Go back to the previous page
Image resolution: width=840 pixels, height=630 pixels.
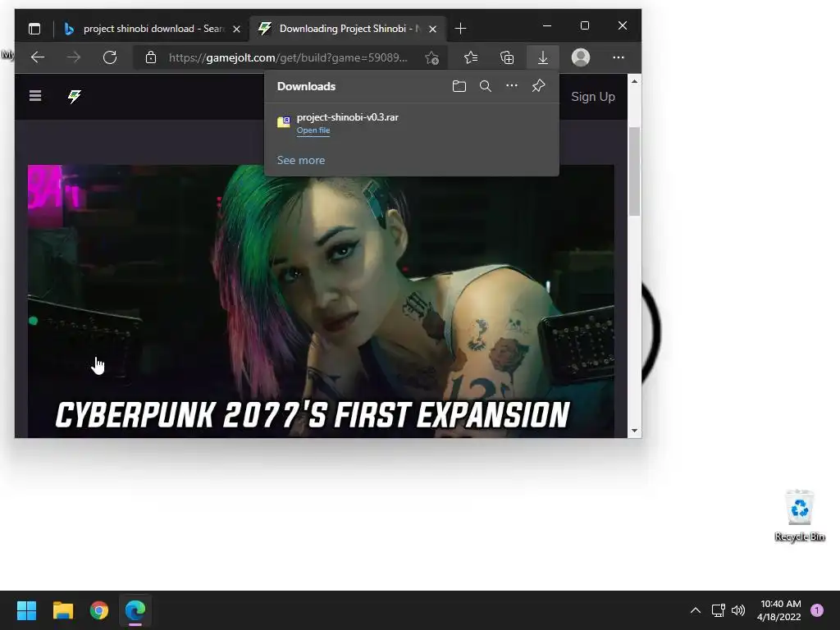pos(38,57)
